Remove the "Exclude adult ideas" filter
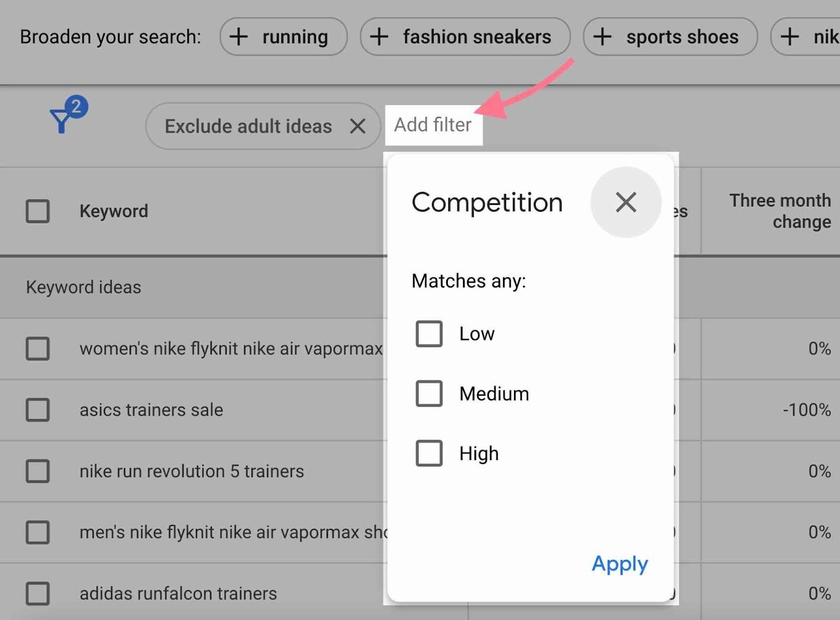840x620 pixels. tap(359, 126)
